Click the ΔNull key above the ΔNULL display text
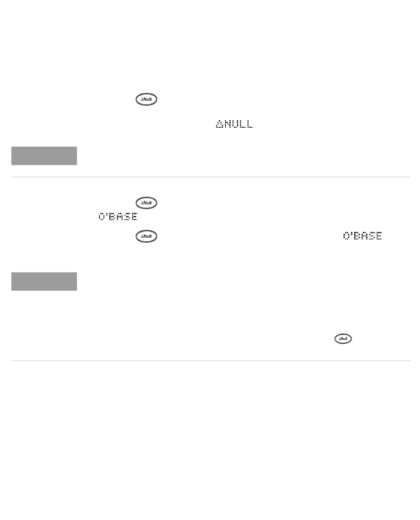 (146, 99)
